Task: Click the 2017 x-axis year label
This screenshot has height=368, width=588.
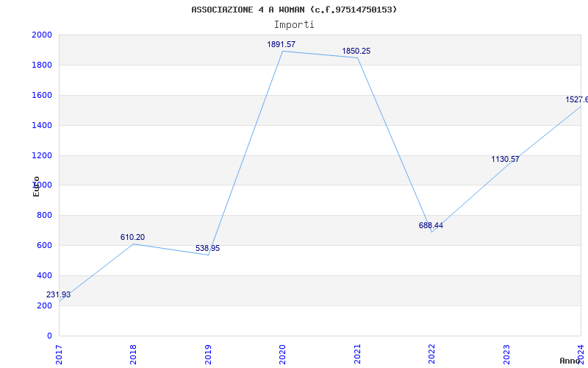Action: [x=59, y=355]
